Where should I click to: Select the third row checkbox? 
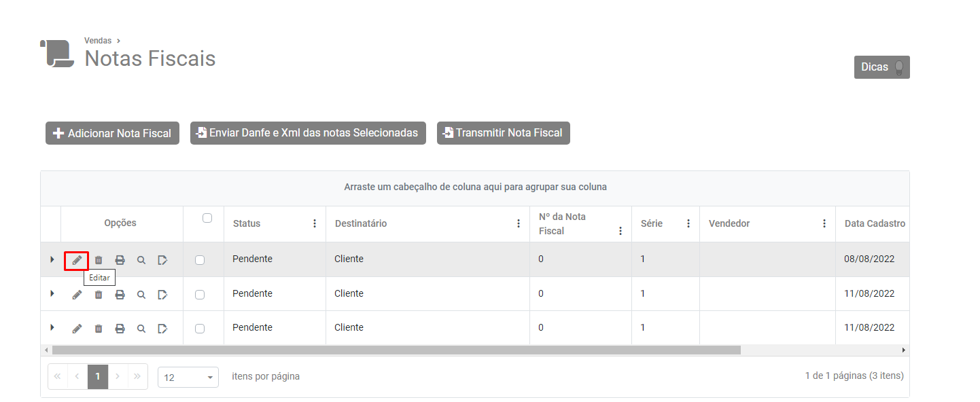[x=200, y=329]
